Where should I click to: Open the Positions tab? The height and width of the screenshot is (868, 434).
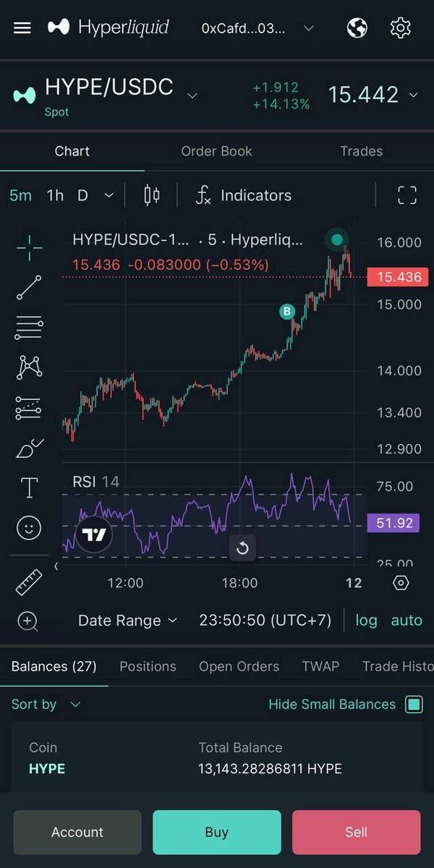click(148, 666)
